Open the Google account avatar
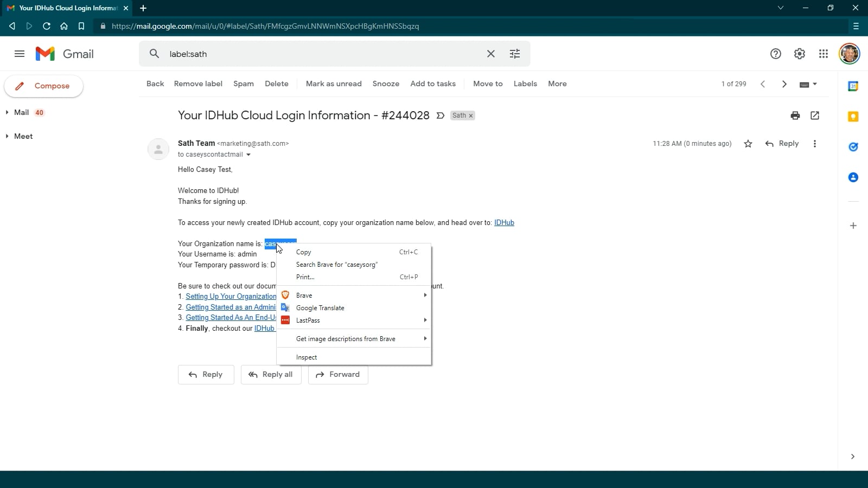The height and width of the screenshot is (488, 868). click(850, 54)
